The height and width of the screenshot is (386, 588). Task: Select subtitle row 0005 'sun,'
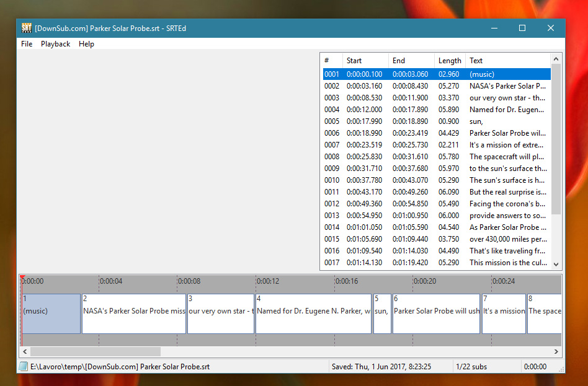click(x=435, y=121)
